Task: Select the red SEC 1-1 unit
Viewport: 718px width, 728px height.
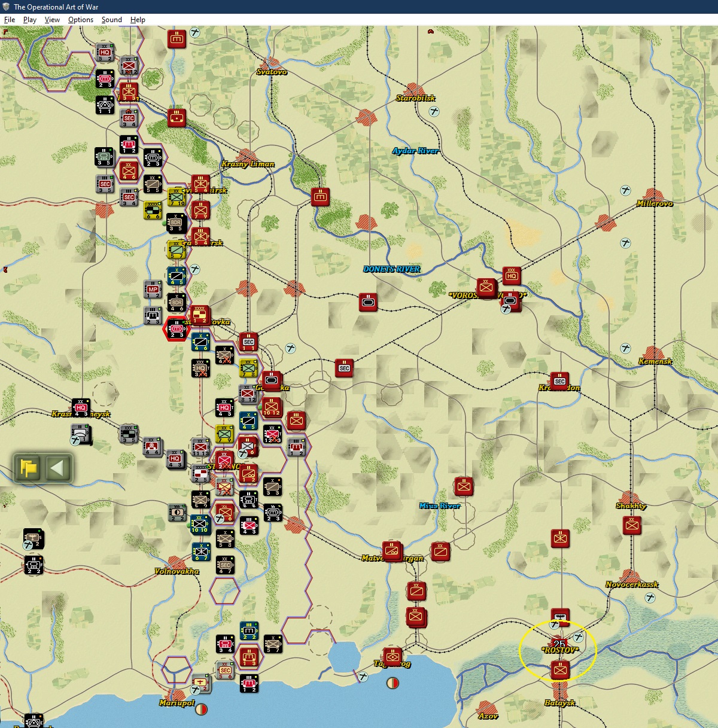Action: [248, 342]
